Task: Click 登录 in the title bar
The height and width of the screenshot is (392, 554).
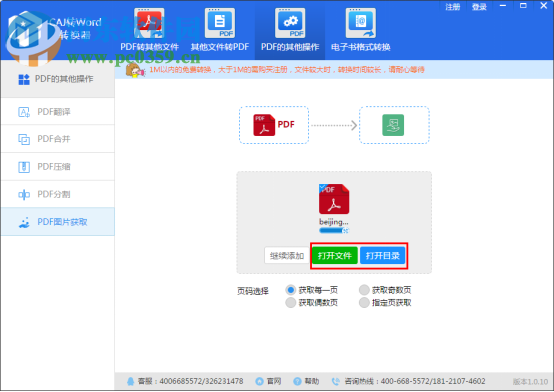Action: 479,7
